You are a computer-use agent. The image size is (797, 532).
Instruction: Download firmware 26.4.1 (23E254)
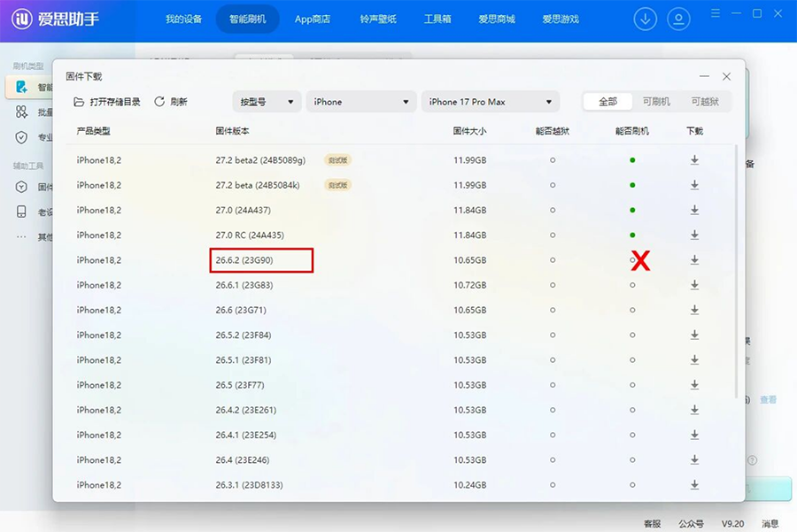point(694,435)
